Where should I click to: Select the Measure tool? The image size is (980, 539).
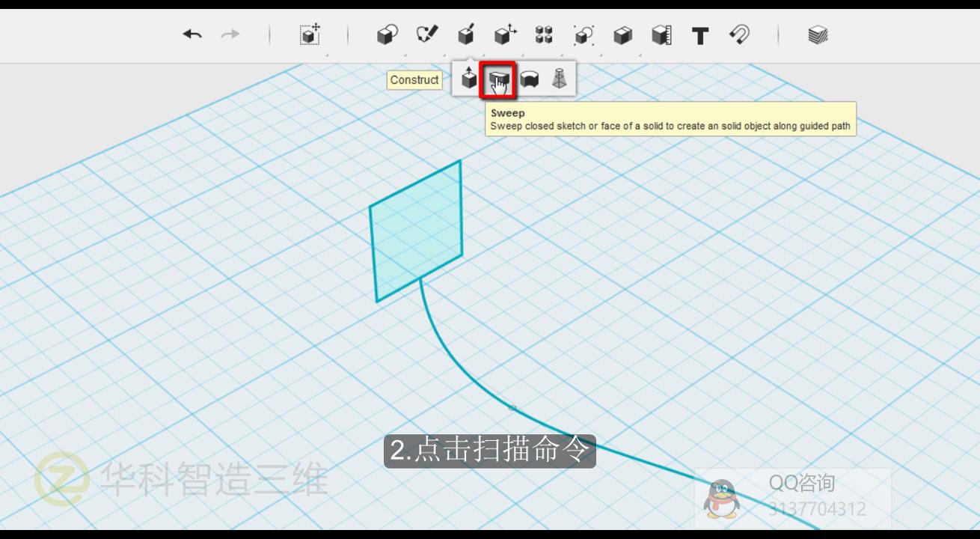pyautogui.click(x=661, y=34)
